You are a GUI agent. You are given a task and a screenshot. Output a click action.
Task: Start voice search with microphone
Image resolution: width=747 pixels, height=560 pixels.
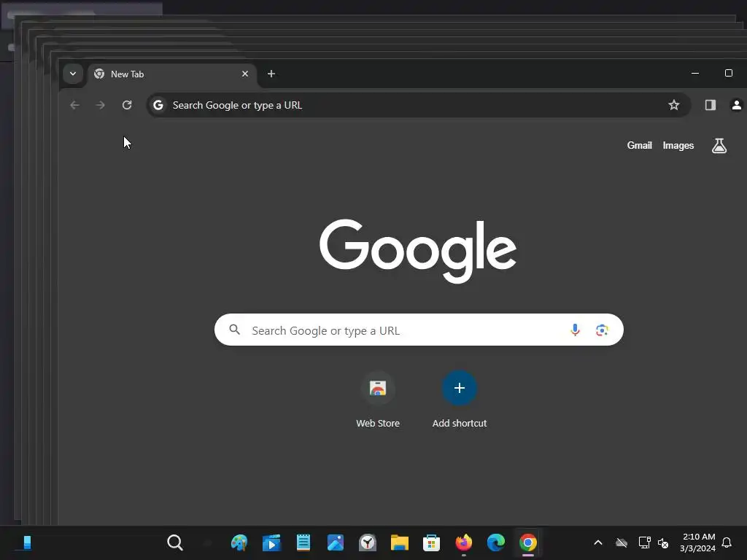point(575,330)
